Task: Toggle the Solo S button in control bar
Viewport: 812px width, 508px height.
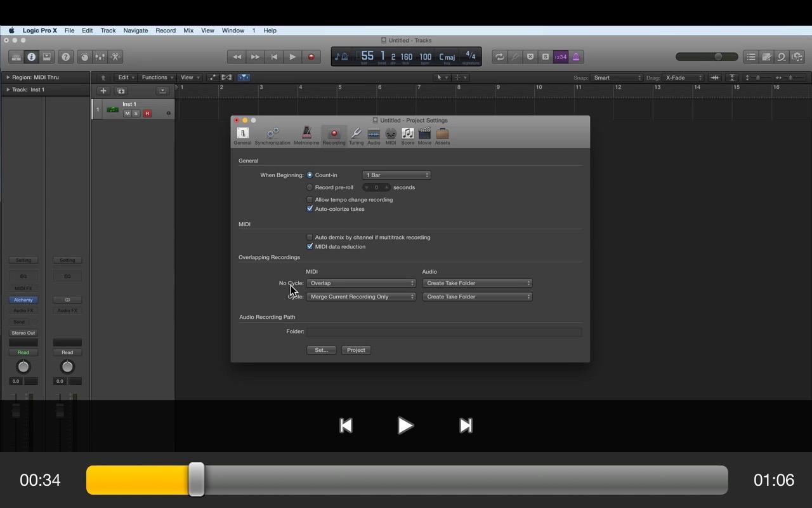Action: [x=546, y=57]
